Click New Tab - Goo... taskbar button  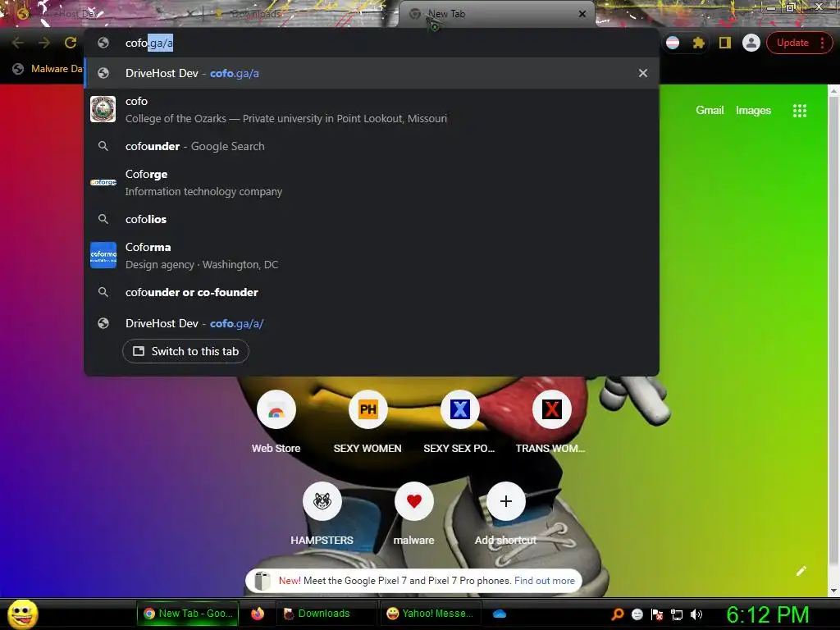point(189,614)
